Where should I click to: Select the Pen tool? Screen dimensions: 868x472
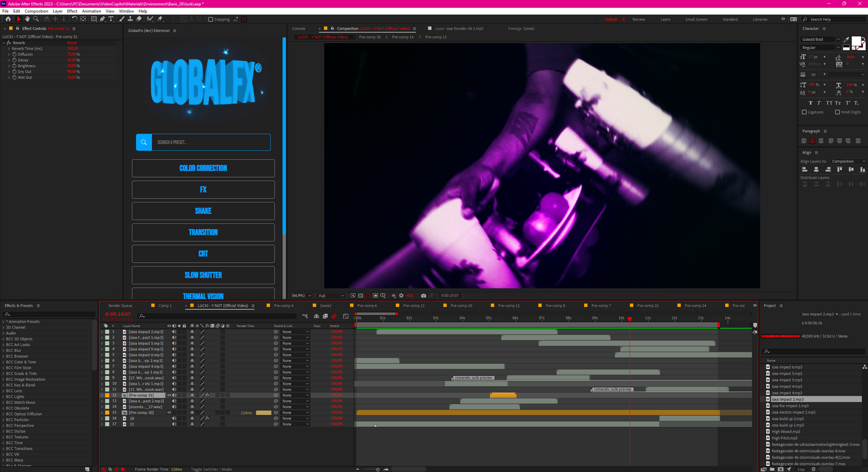click(x=103, y=19)
